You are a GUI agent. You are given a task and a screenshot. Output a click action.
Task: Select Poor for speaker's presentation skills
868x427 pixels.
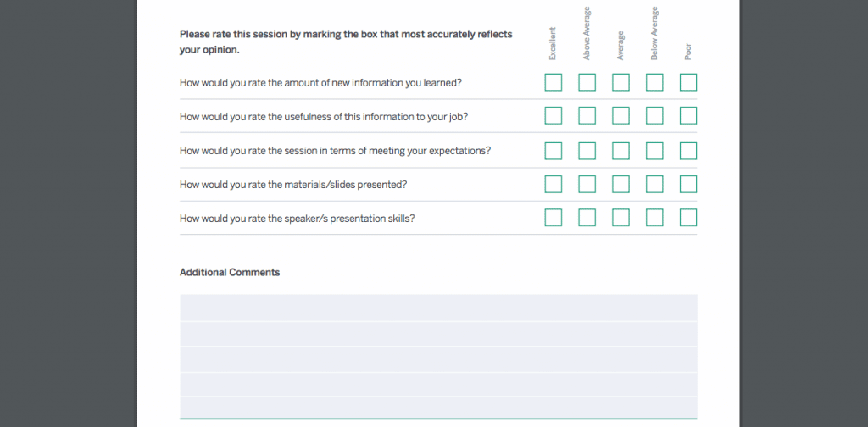tap(688, 218)
